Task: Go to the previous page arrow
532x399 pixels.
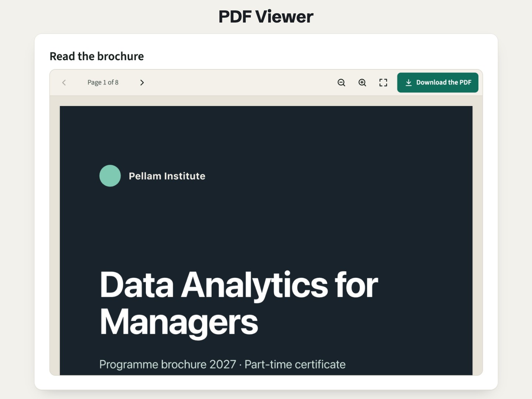Action: point(64,82)
